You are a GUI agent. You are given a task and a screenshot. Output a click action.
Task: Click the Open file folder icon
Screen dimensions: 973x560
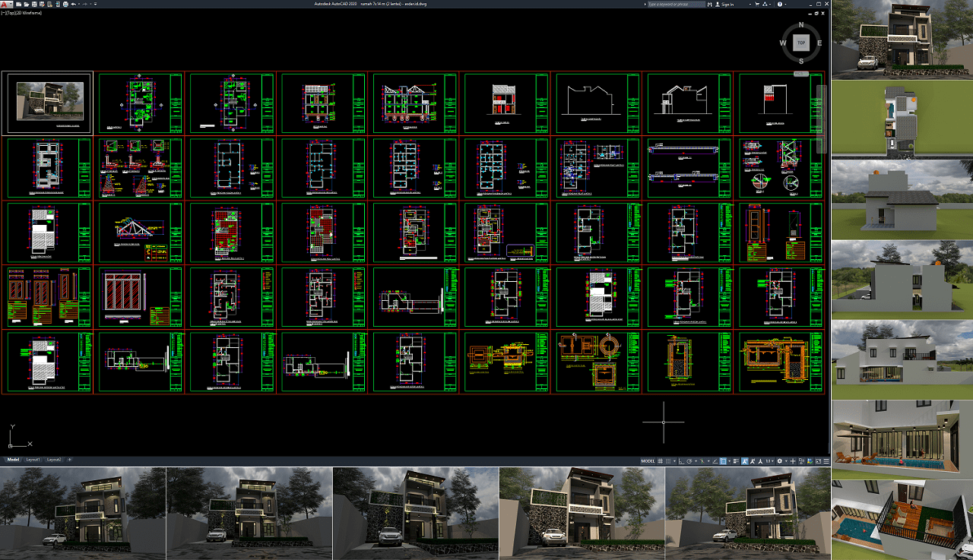coord(27,4)
